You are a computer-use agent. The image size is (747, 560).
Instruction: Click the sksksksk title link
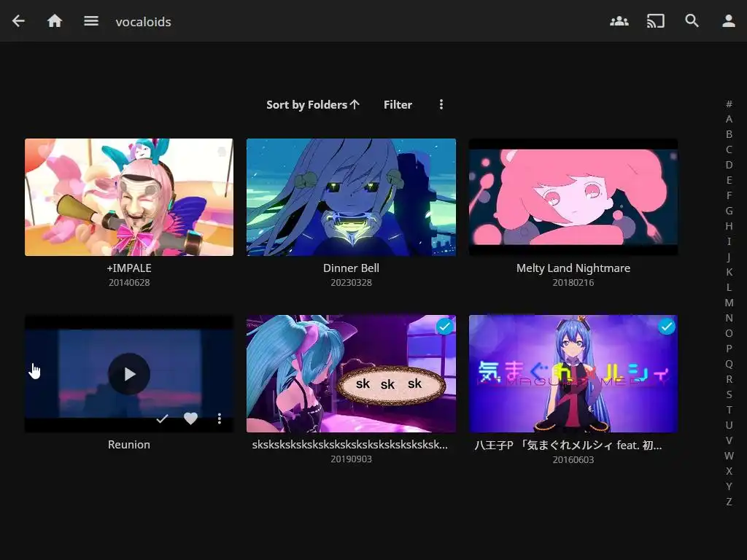pos(350,444)
